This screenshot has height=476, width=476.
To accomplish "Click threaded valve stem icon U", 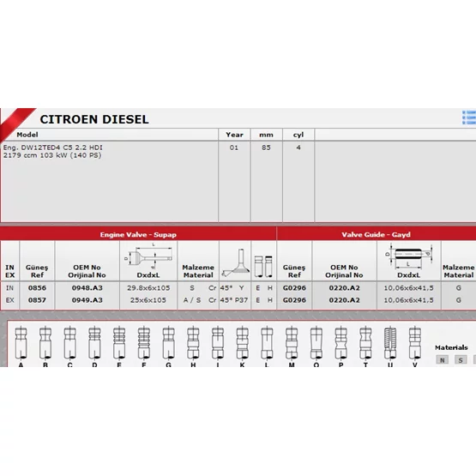I will 390,343.
